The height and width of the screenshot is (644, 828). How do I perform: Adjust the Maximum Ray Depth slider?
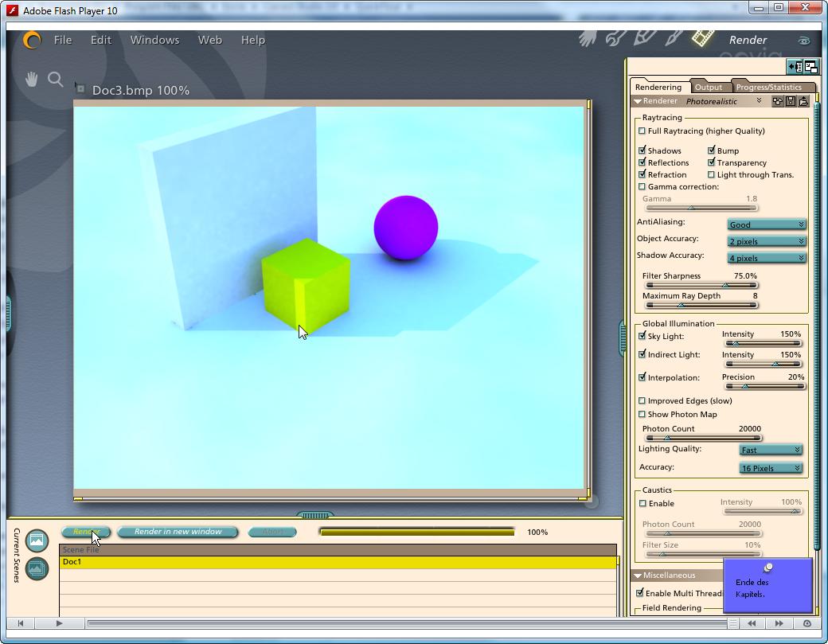[x=701, y=305]
